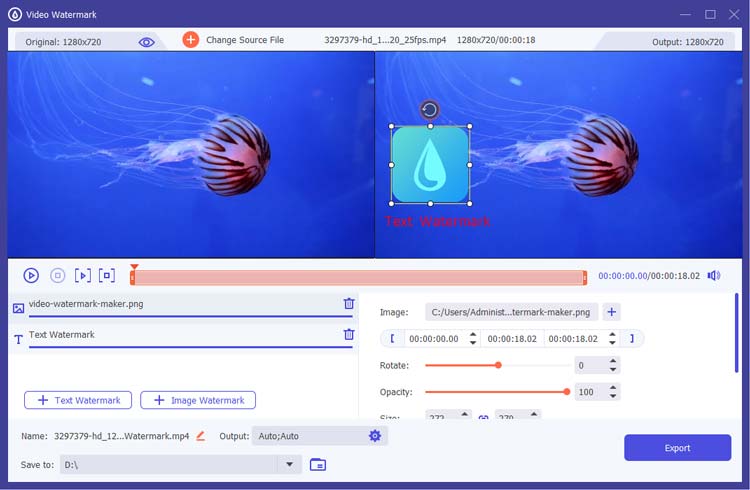
Task: Decrease start time with down arrow
Action: (473, 343)
